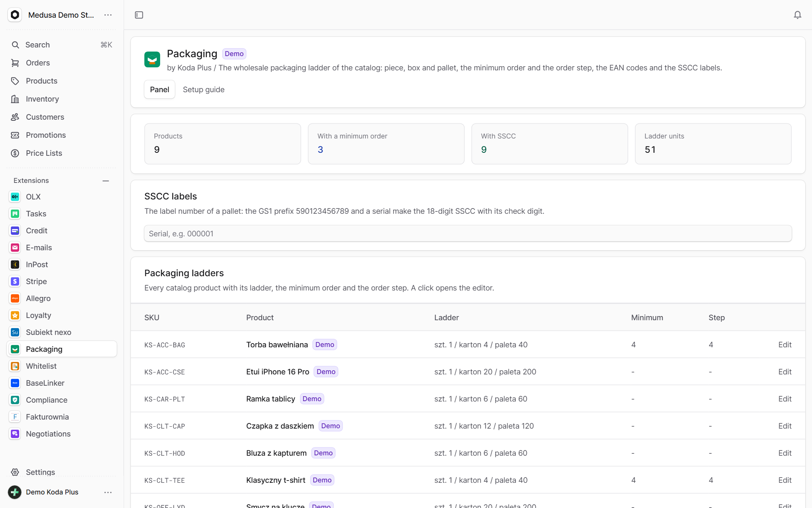Screen dimensions: 812x508
Task: Open Settings in the sidebar
Action: tap(62, 472)
